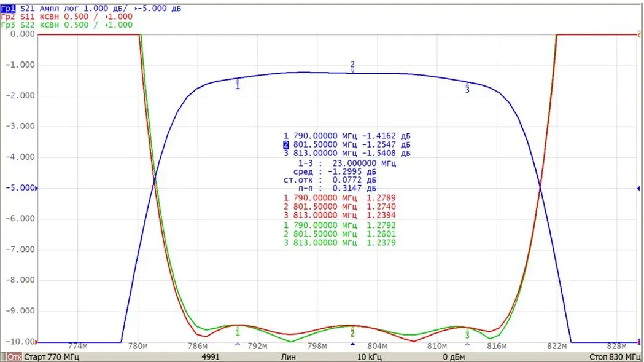Click the filled marker triangle on the frequency axis
This screenshot has width=644, height=362.
coord(352,344)
